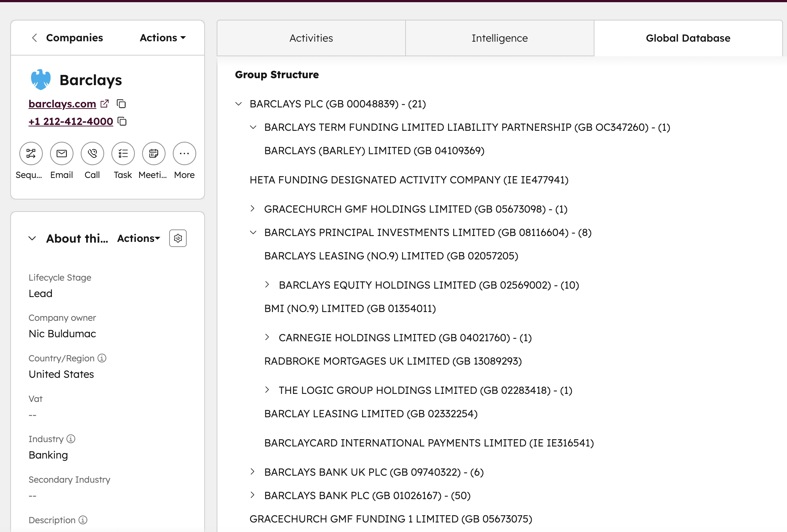Click the Group Structure heading
The height and width of the screenshot is (532, 787).
point(277,75)
